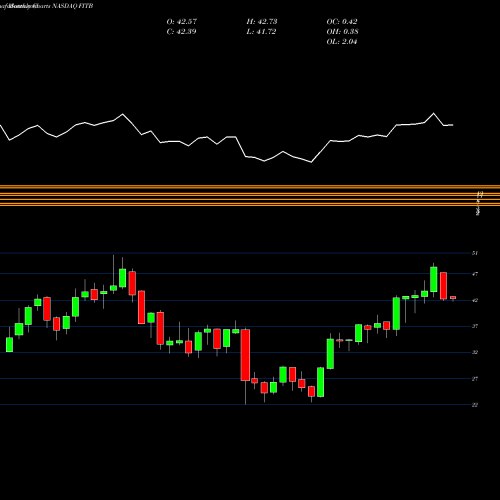500x500 pixels.
Task: Click the 47 price axis label
Action: point(475,274)
